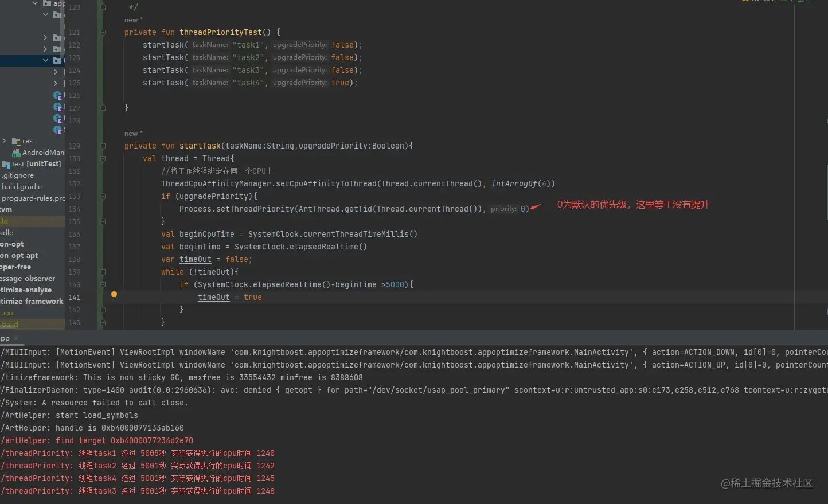
Task: Click intArrayOf(4) expression
Action: [521, 184]
